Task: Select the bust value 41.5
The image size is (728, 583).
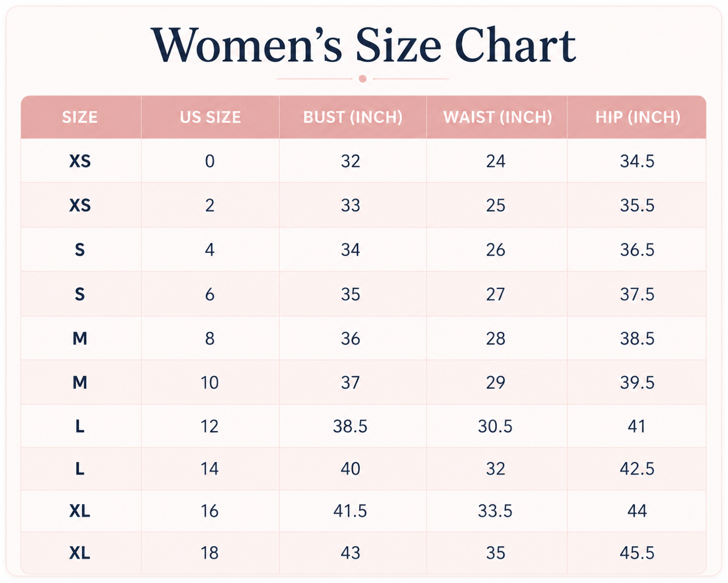Action: tap(350, 511)
